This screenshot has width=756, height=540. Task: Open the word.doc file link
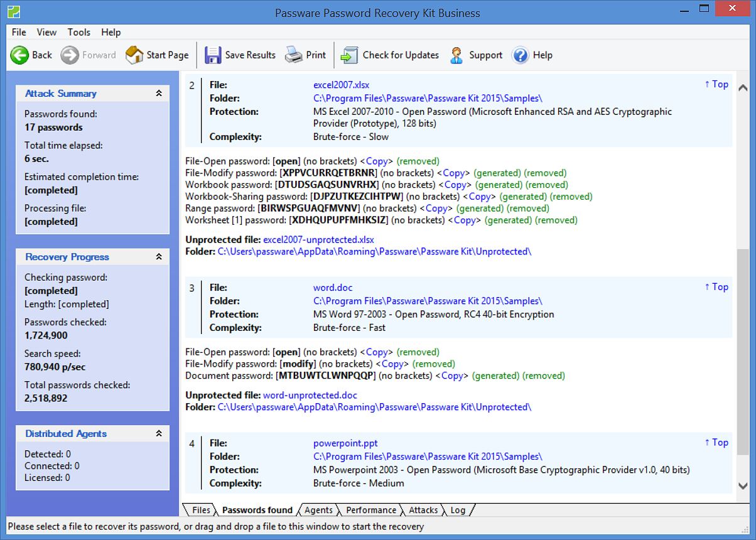(333, 288)
